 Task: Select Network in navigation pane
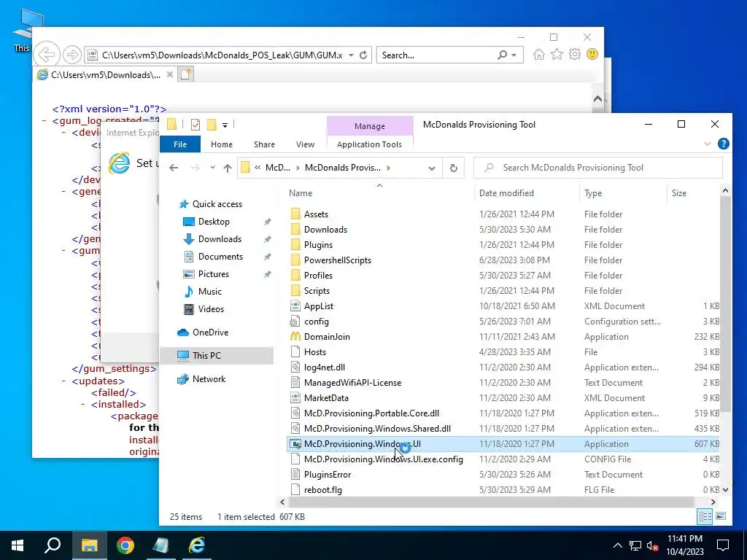point(209,379)
